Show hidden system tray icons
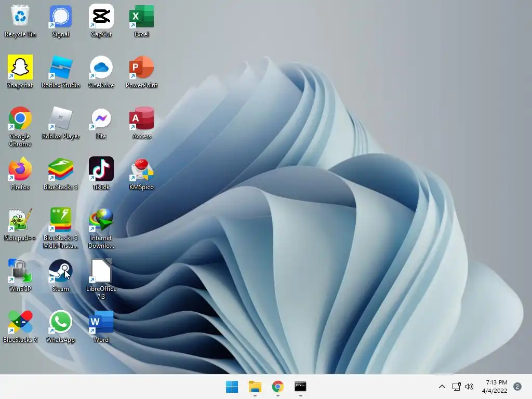This screenshot has height=399, width=532. pyautogui.click(x=442, y=387)
